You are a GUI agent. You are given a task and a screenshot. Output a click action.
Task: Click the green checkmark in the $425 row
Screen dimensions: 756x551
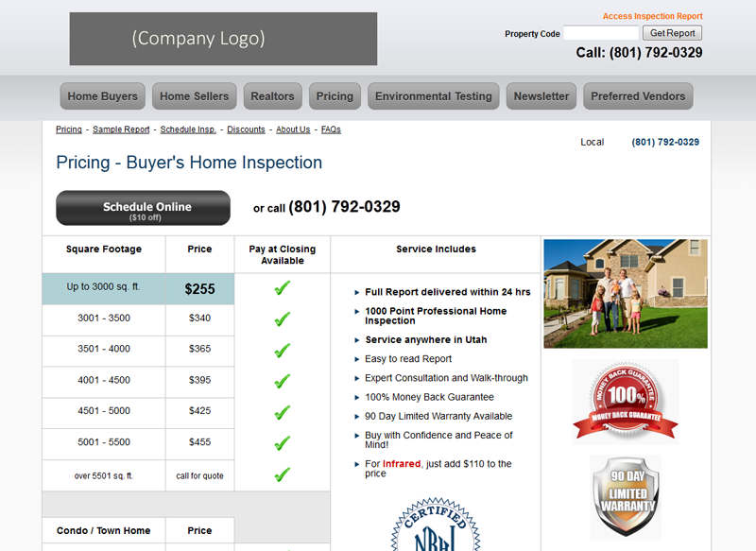tap(282, 412)
